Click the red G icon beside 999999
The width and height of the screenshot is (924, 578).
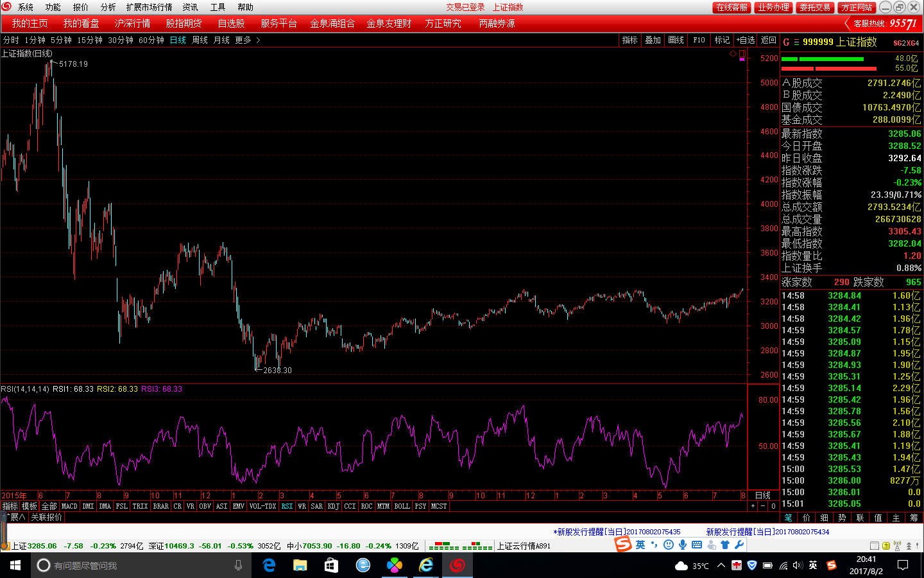point(786,42)
